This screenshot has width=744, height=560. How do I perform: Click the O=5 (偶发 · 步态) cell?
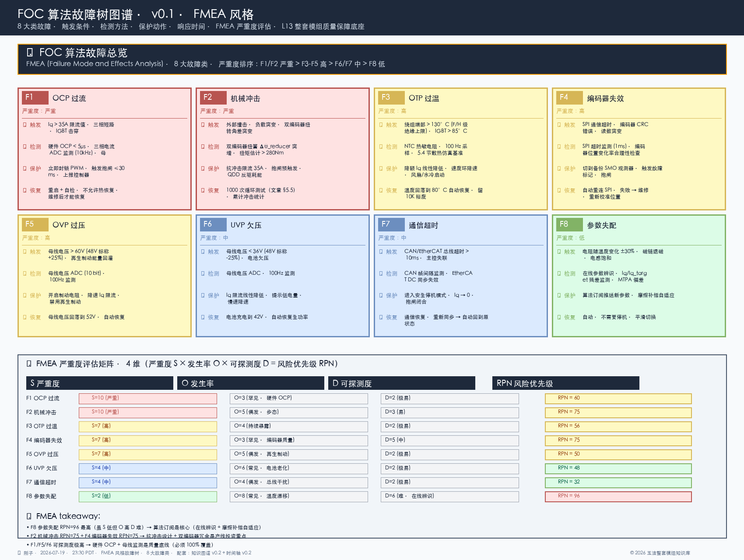[299, 413]
